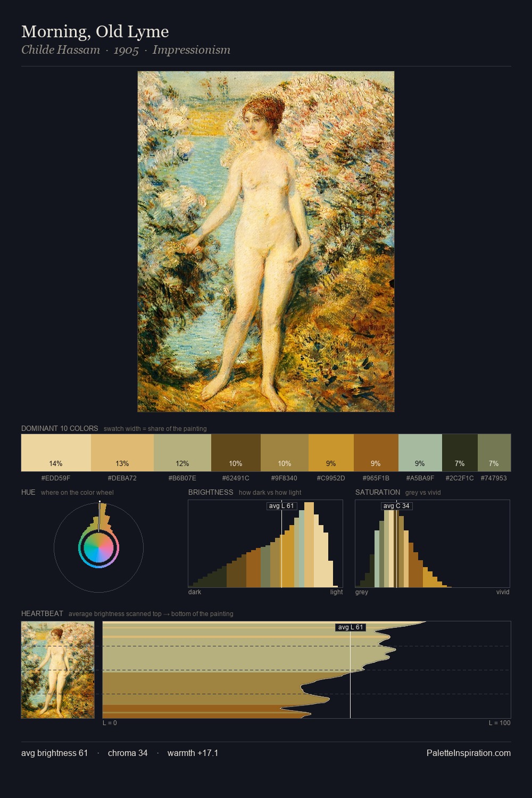This screenshot has width=532, height=798.
Task: Click the hex code #C9952D label
Action: 331,478
